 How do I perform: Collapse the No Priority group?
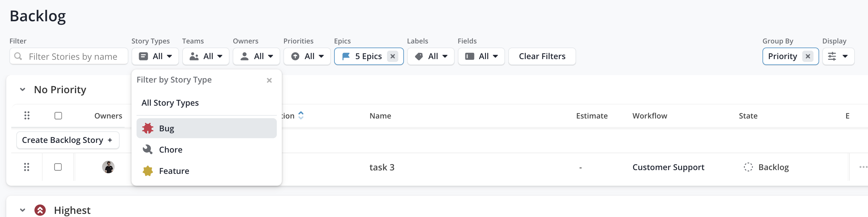23,89
